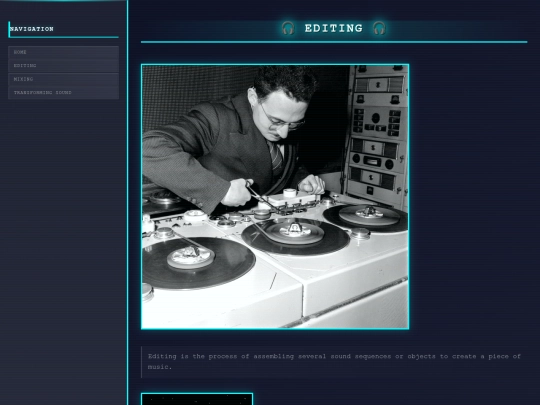Image resolution: width=540 pixels, height=405 pixels.
Task: Select the Editing item in the sidebar
Action: (63, 66)
